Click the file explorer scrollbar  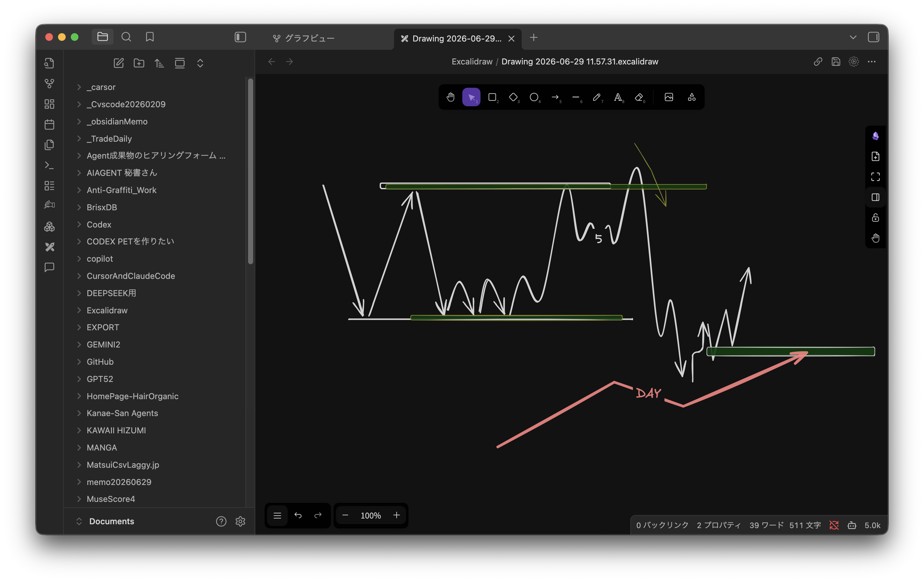251,171
